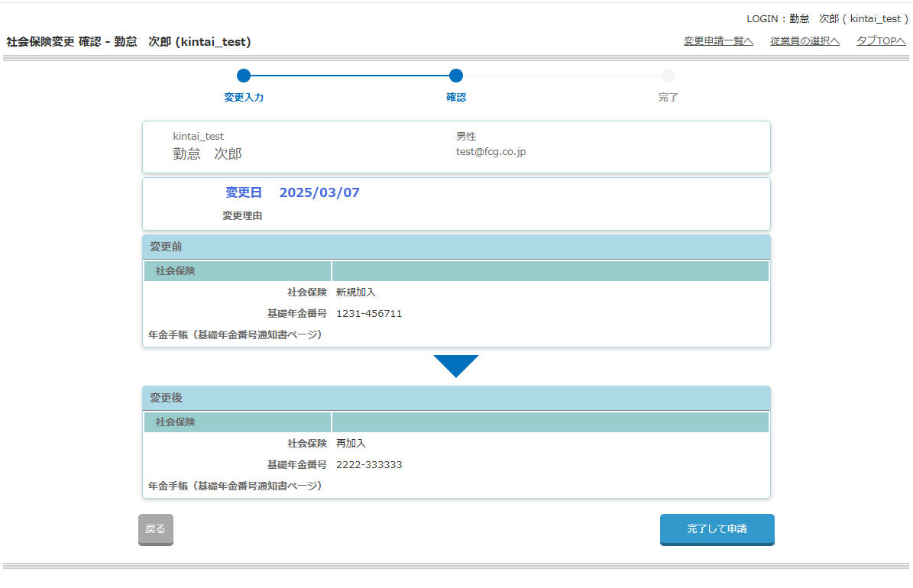Submit with 完了して申請 button
913x588 pixels.
[x=717, y=528]
